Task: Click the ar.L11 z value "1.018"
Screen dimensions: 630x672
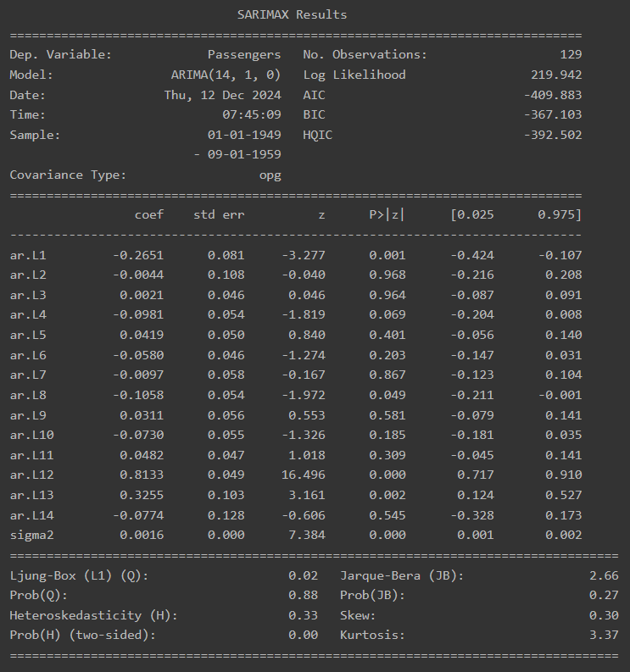Action: click(307, 455)
